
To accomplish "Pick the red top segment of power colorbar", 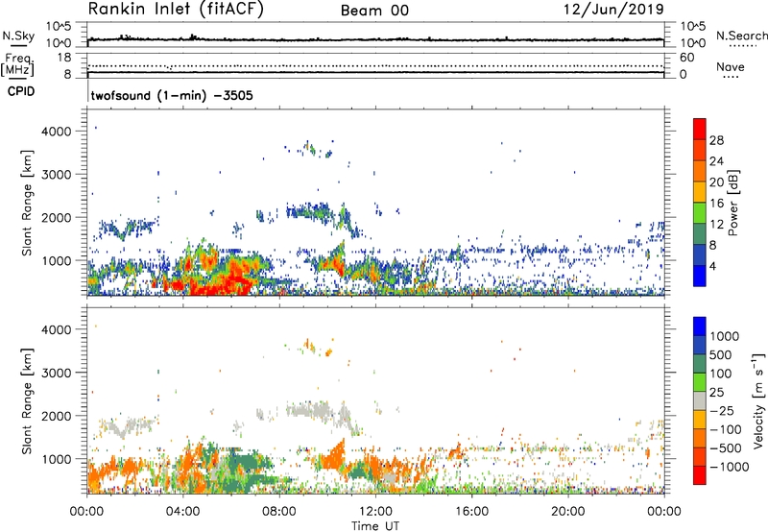I will click(700, 130).
